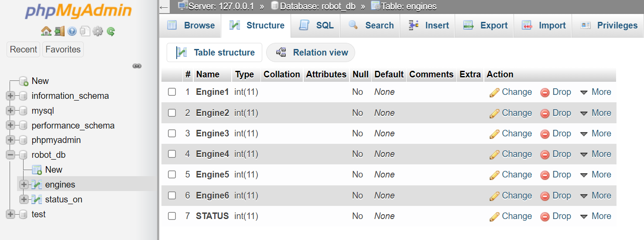Open the settings gear icon in the sidebar
Viewport: 644px width, 240px height.
pos(98,31)
